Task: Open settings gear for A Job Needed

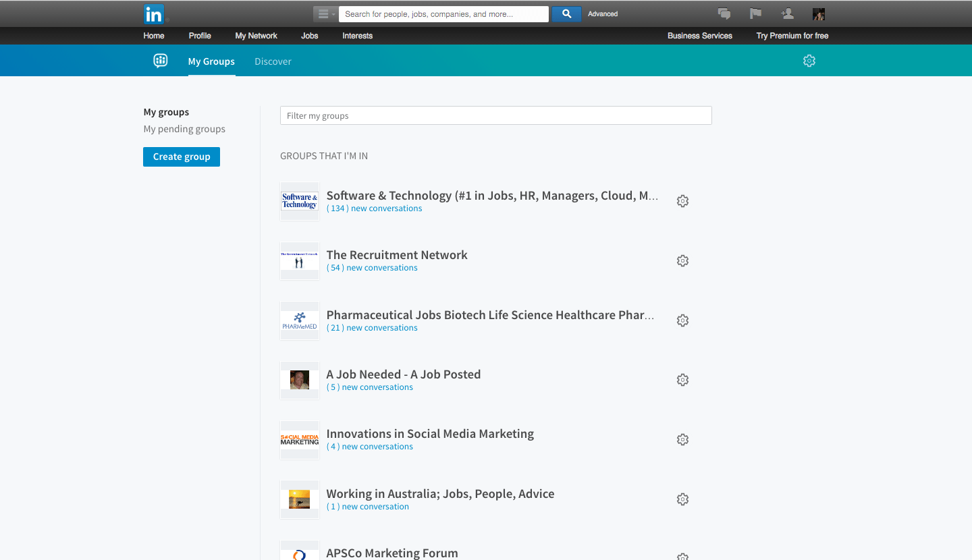Action: click(x=682, y=380)
